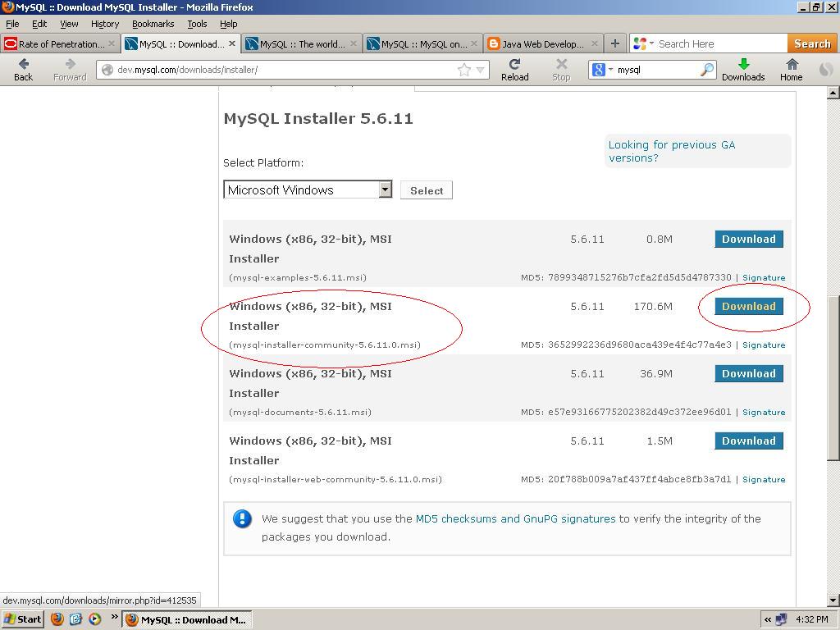
Task: Bookmark page with the star icon
Action: (464, 70)
